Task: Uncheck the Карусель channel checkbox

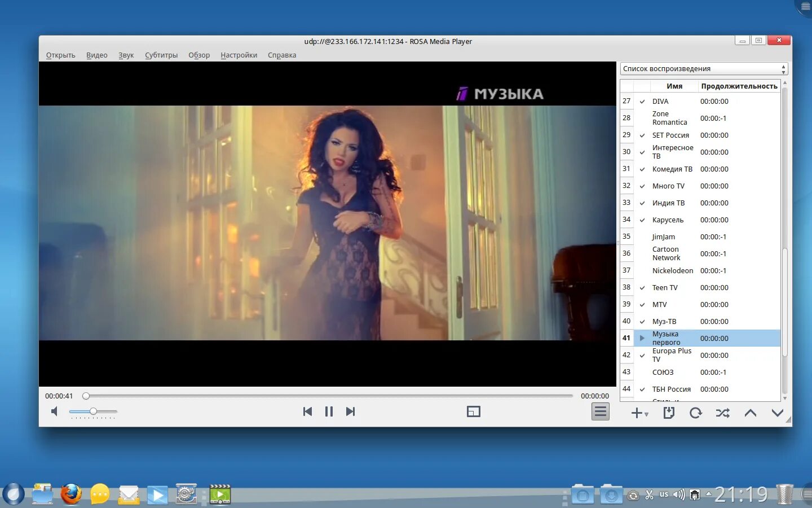Action: [x=642, y=220]
